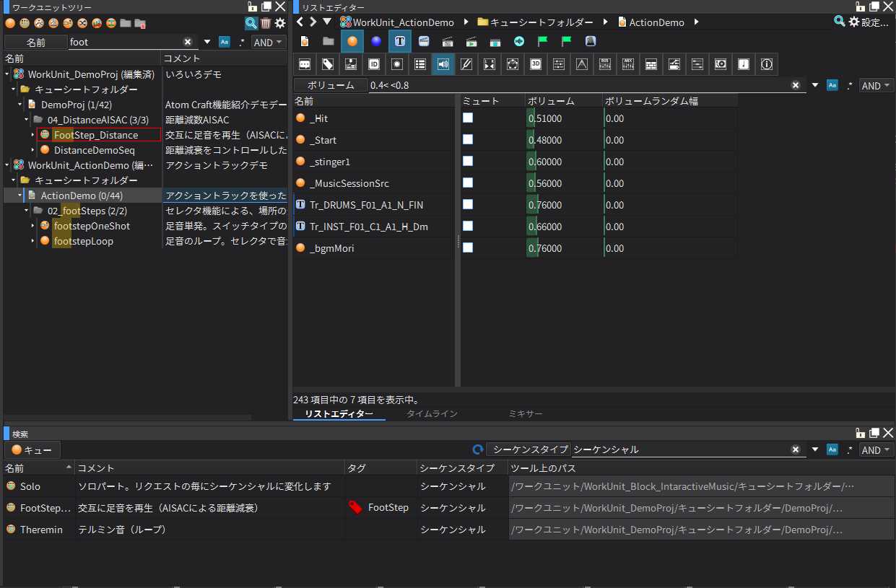
Task: Open history dropdown arrow beside foot filter
Action: tap(208, 42)
